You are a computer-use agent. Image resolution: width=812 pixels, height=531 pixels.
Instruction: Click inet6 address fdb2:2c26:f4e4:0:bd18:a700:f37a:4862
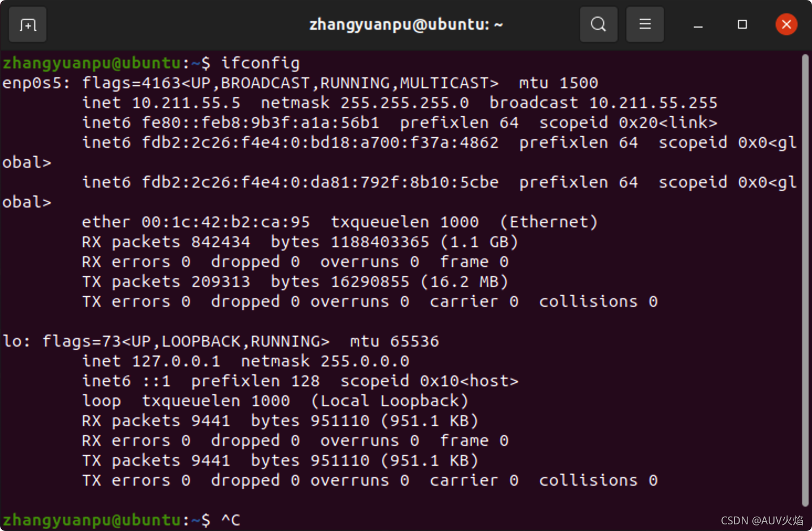tap(320, 142)
